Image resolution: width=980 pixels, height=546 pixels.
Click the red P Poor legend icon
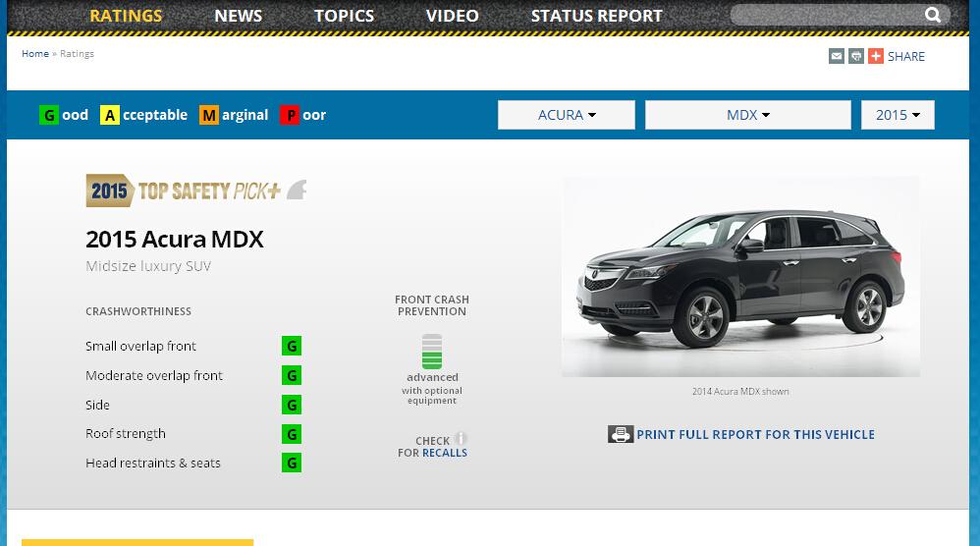click(290, 115)
